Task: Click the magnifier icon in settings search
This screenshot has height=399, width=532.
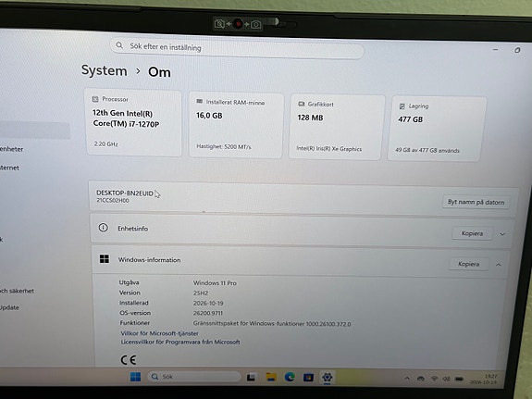Action: point(119,45)
